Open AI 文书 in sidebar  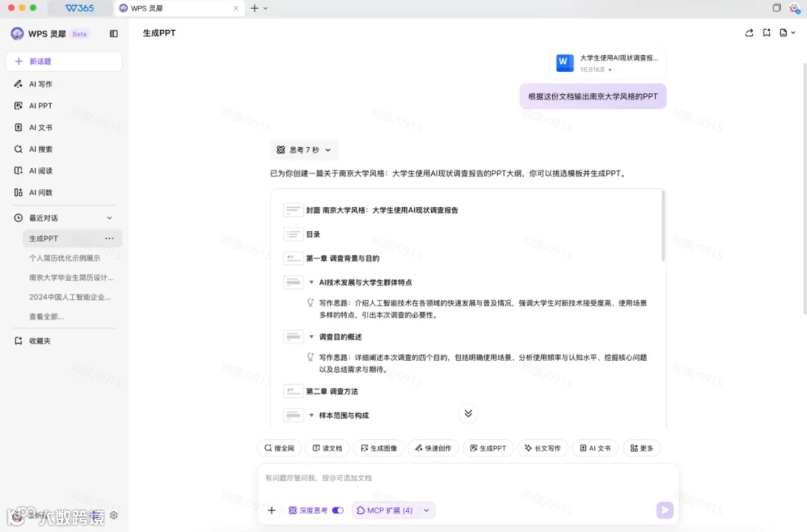tap(40, 127)
